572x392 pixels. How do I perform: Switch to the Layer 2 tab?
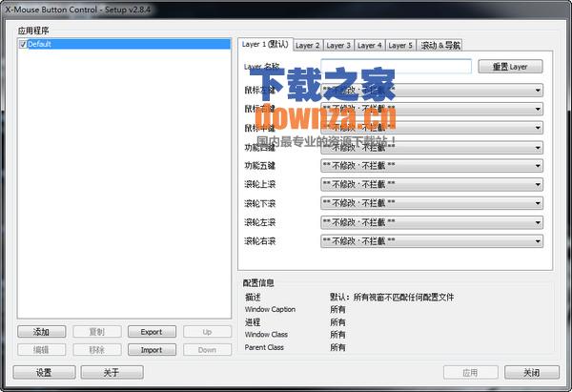click(x=308, y=45)
